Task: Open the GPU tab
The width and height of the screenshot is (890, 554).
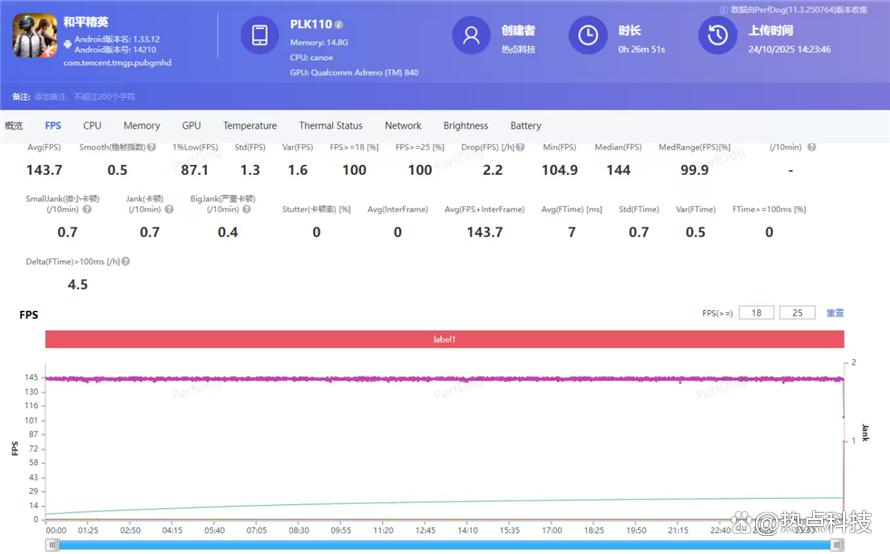Action: click(x=191, y=125)
